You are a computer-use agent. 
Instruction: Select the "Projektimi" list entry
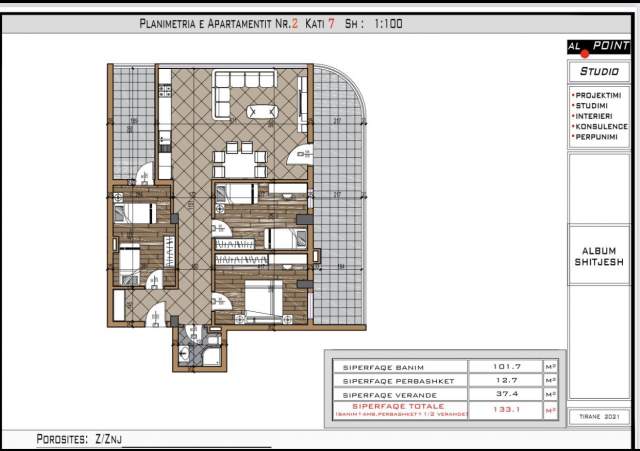(597, 96)
